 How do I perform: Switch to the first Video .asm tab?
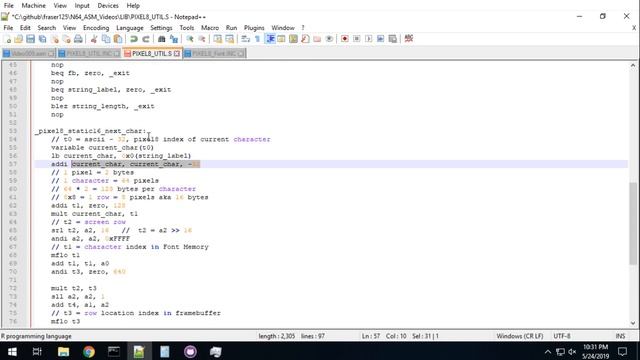28,53
